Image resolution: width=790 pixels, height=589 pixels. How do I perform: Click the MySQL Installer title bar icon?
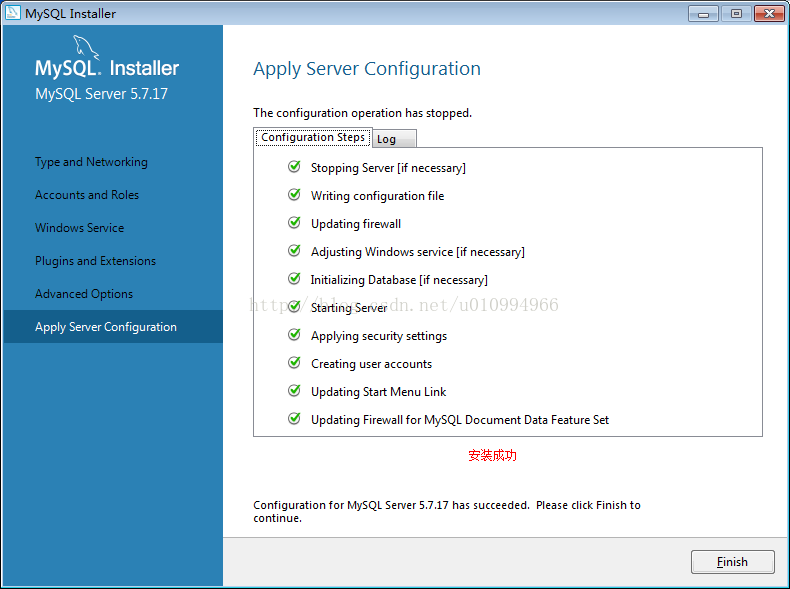pyautogui.click(x=15, y=14)
